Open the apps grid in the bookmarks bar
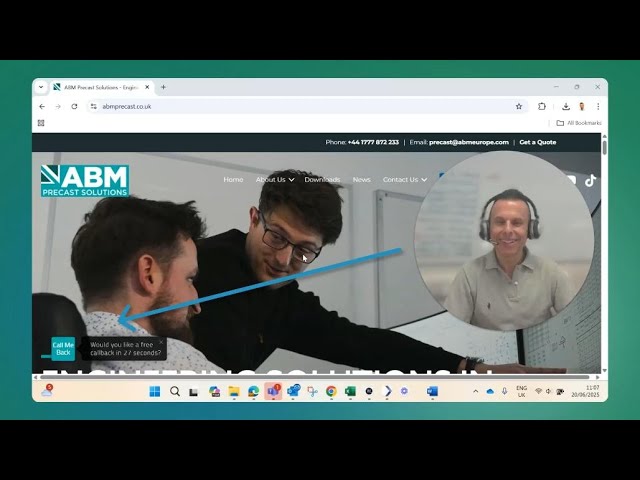Image resolution: width=640 pixels, height=480 pixels. pos(41,123)
